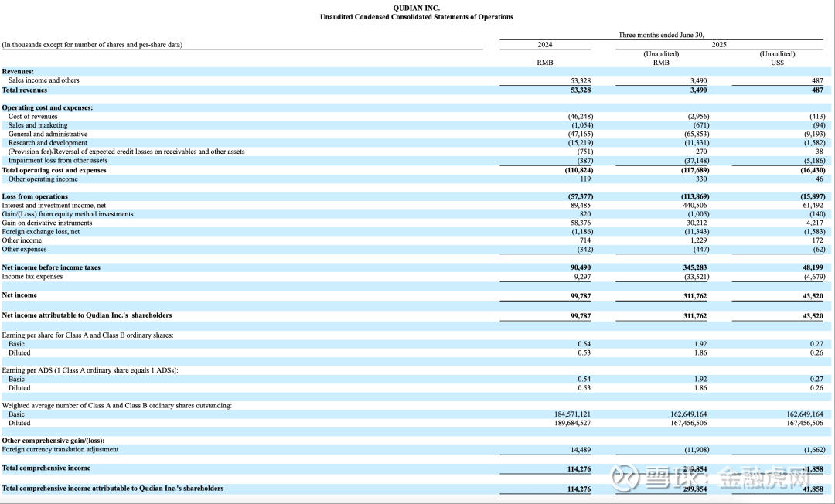
Task: Click the 'Three months ended June 30,' header
Action: point(661,35)
